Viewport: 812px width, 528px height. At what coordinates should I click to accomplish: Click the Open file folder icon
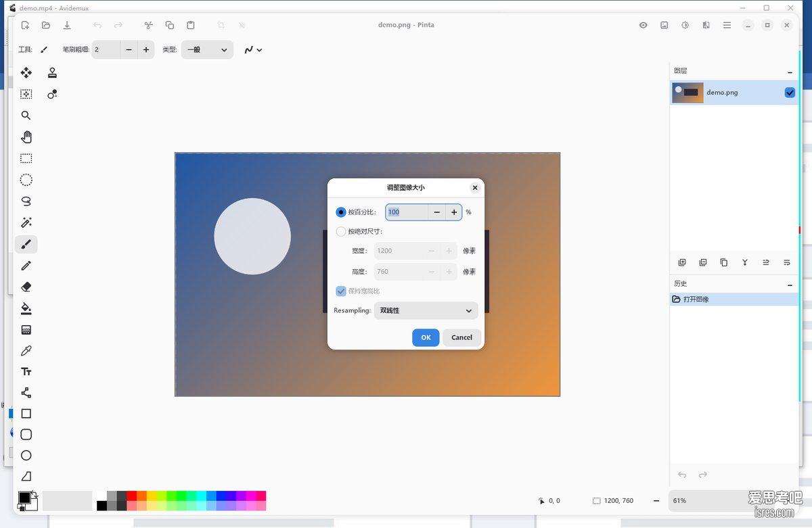tap(46, 25)
